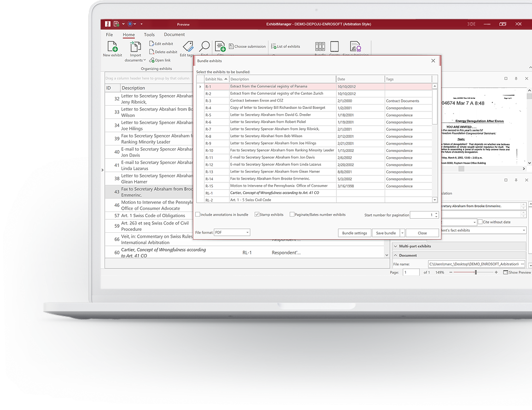Click the Delete exhibit icon
Viewport: 532px width, 410px height.
152,52
